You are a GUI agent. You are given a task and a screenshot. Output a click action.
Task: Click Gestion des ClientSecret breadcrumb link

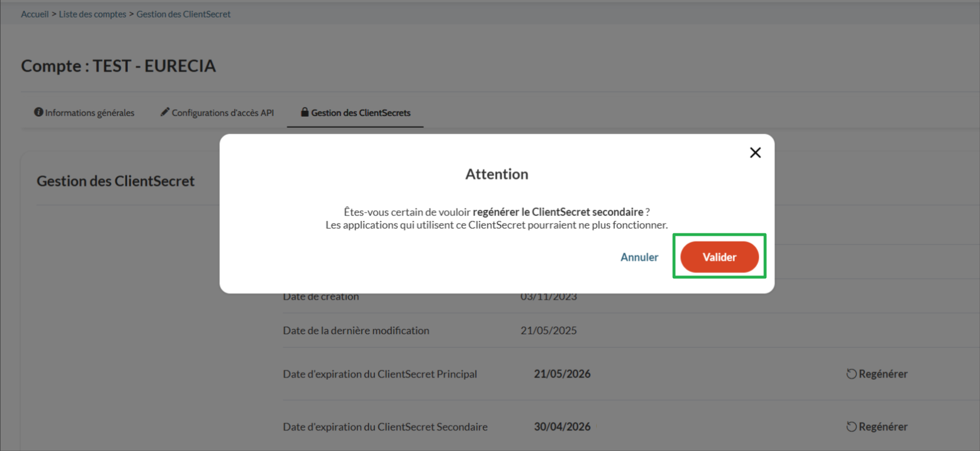pos(183,14)
